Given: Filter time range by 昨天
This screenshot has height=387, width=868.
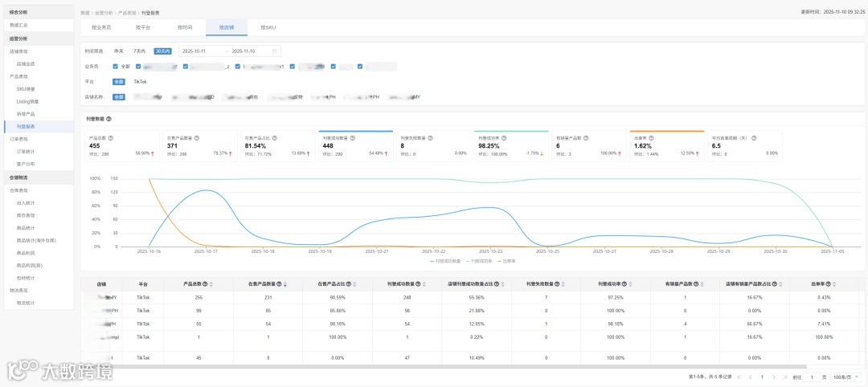Looking at the screenshot, I should (x=119, y=51).
